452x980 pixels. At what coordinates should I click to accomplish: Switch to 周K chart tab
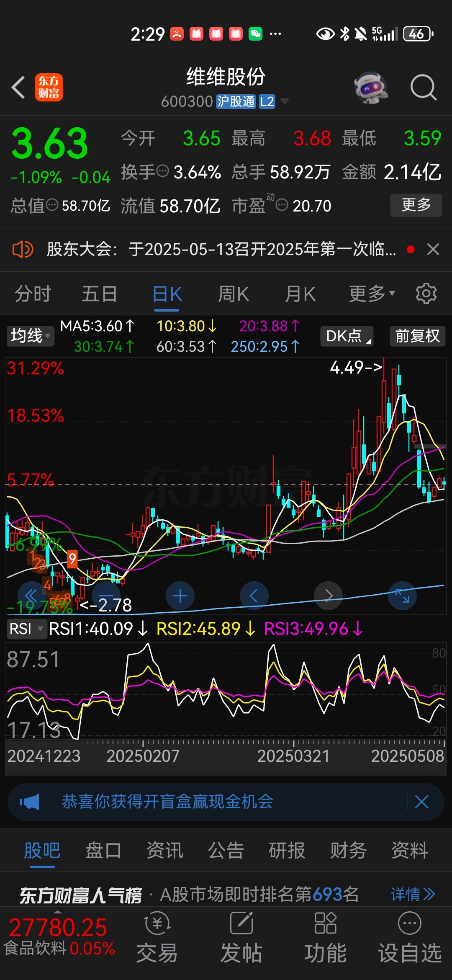tap(234, 294)
